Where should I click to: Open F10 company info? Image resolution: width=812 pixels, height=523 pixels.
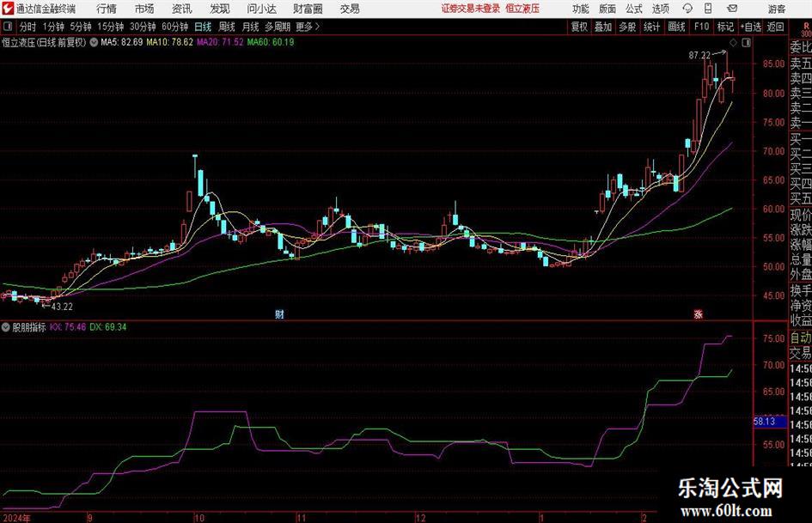coord(701,27)
